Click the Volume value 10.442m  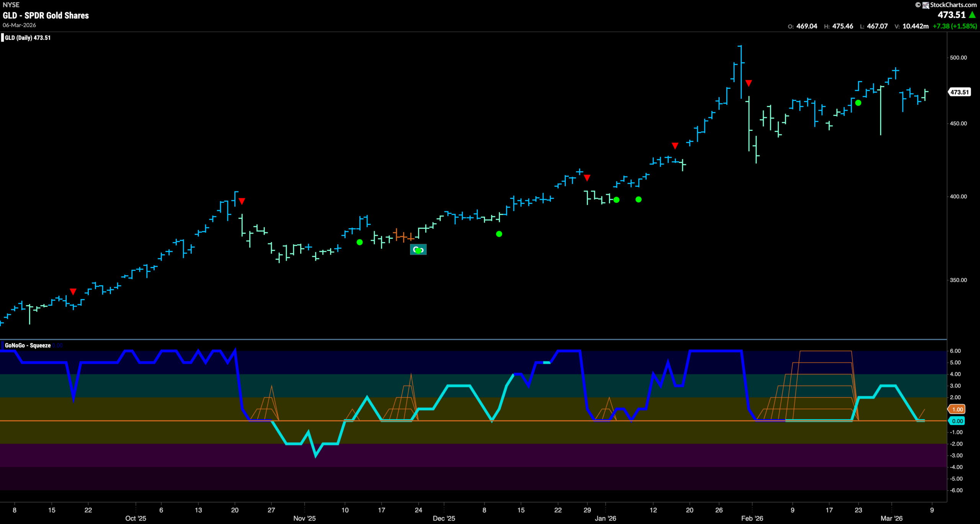pyautogui.click(x=915, y=26)
